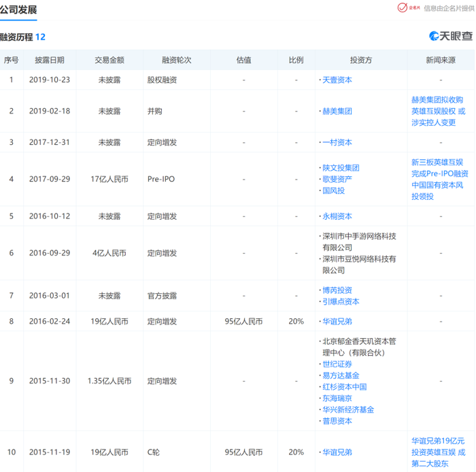Open the 东海瑞京 investor link
Screen dimensions: 476x472
point(337,399)
